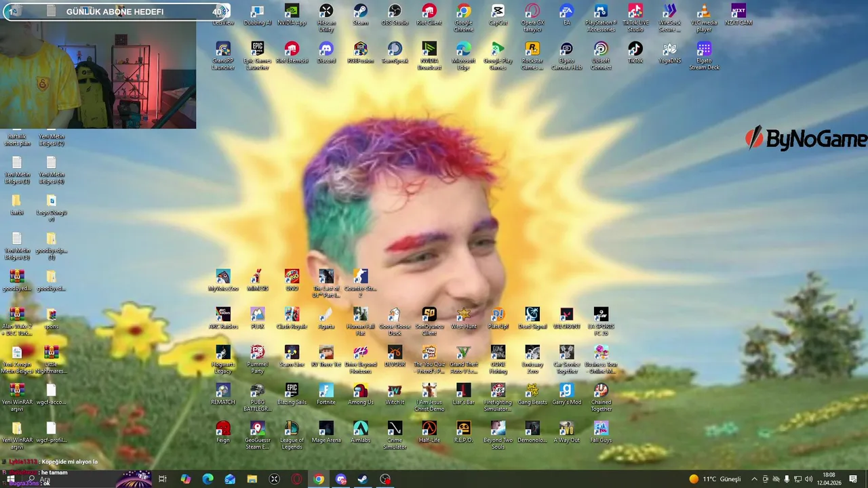Image resolution: width=868 pixels, height=488 pixels.
Task: Select the NVIDIA Broadcast icon
Action: (x=429, y=56)
